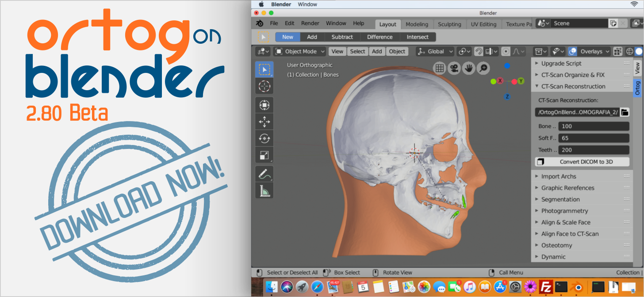Image resolution: width=644 pixels, height=297 pixels.
Task: Open the 3D header Object menu
Action: coord(397,51)
